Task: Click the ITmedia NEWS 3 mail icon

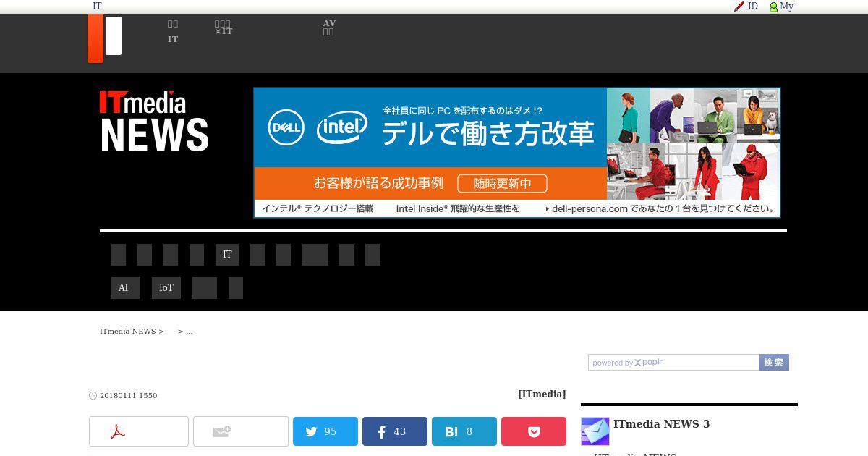Action: [595, 431]
